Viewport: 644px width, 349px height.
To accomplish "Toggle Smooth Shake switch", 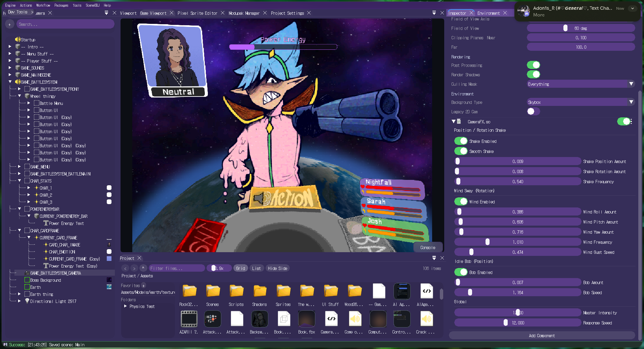I will pos(461,151).
